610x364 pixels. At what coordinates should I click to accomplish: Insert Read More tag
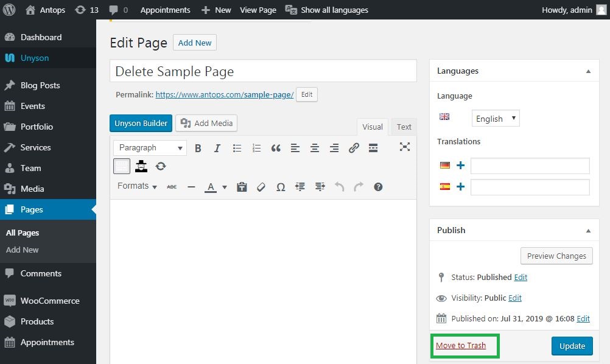point(373,148)
